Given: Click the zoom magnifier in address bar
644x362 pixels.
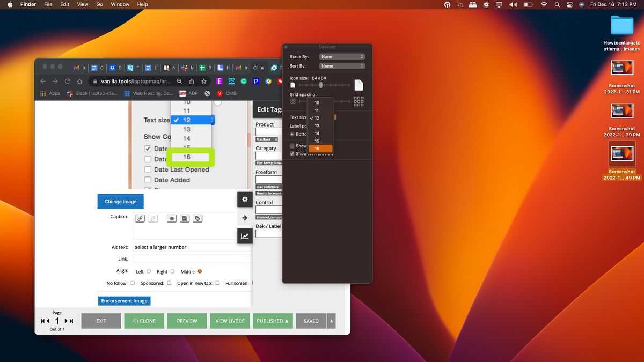Looking at the screenshot, I should pyautogui.click(x=179, y=82).
